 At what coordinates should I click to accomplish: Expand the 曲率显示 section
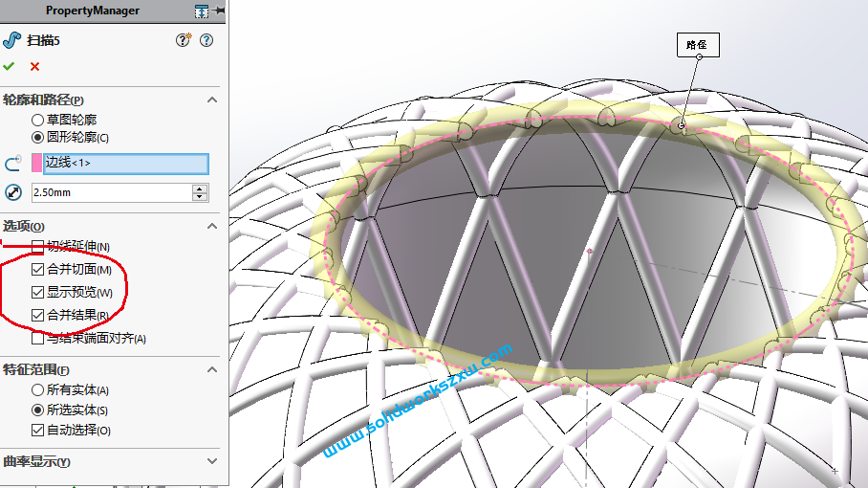[212, 461]
